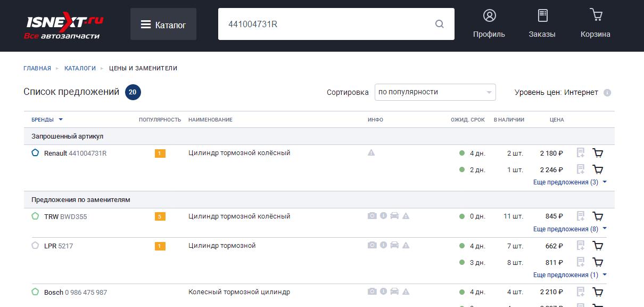
Task: Click the list-add icon for 845 ₽ offer
Action: coord(581,216)
